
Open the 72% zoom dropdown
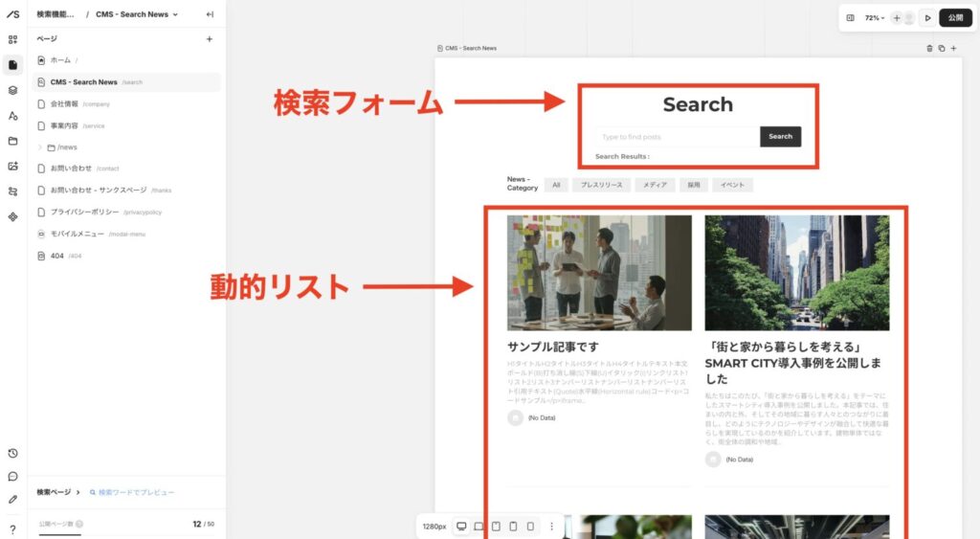pos(875,17)
